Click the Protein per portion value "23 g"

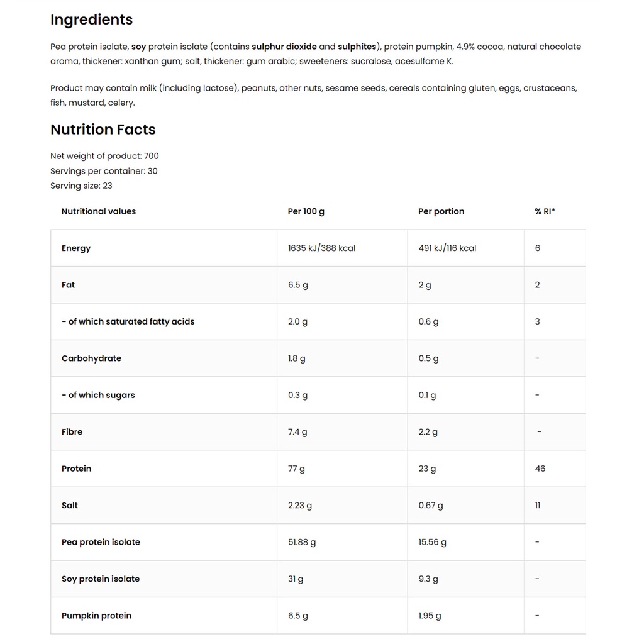click(x=428, y=469)
